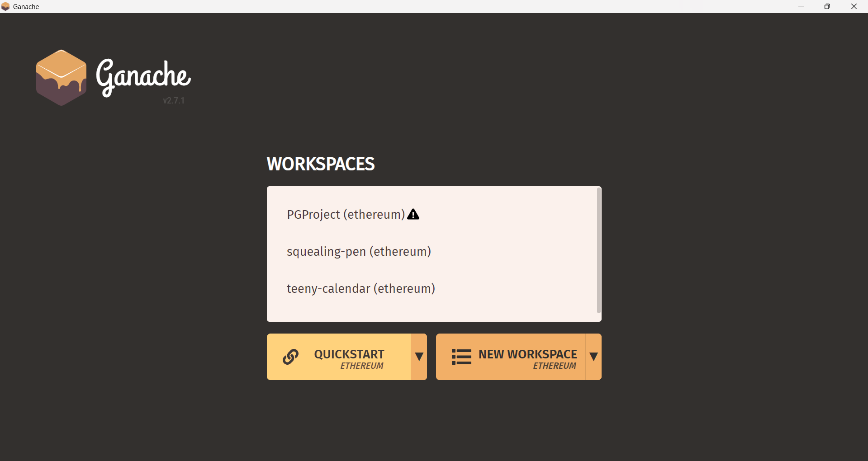
Task: Open the teeny-calendar (ethereum) workspace
Action: [361, 288]
